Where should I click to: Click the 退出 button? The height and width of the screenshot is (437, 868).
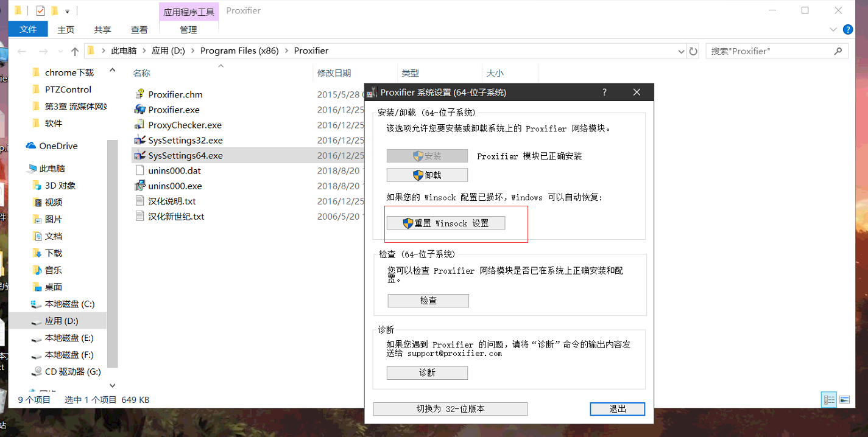618,409
